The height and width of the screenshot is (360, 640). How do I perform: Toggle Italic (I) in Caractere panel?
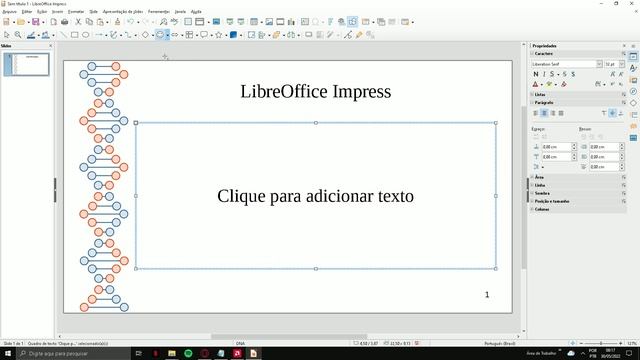[544, 74]
